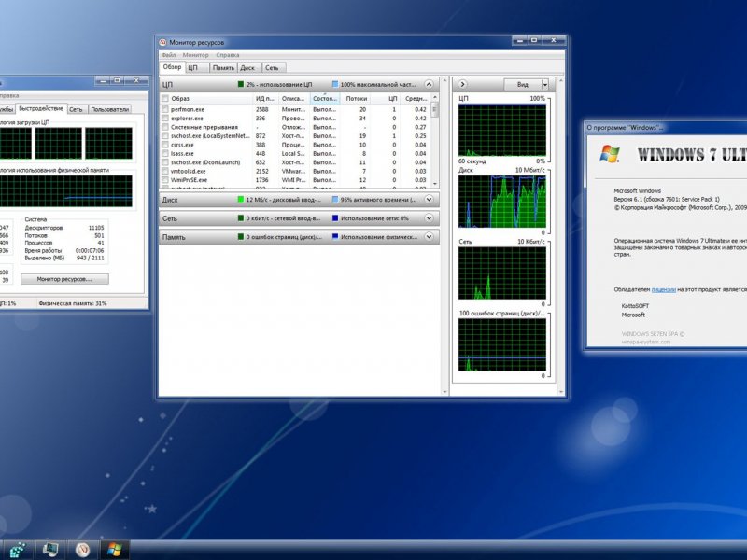Click the Windows flag taskbar button
The image size is (747, 560).
tap(114, 550)
